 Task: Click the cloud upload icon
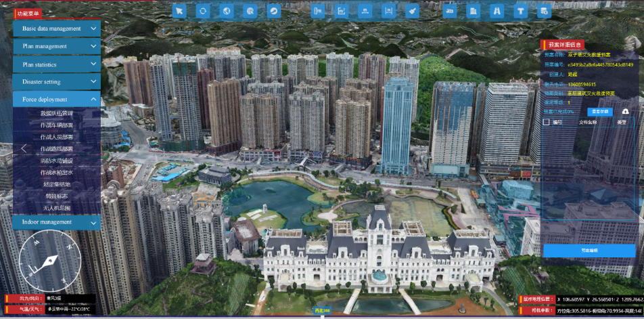coord(626,111)
